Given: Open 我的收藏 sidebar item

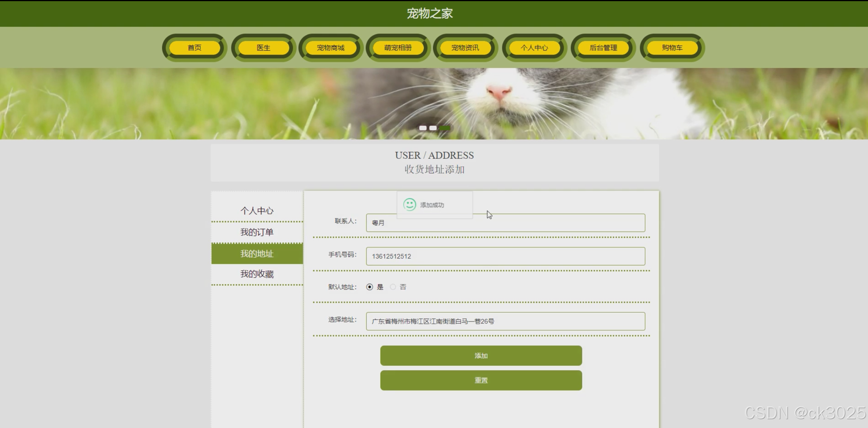Looking at the screenshot, I should coord(257,274).
